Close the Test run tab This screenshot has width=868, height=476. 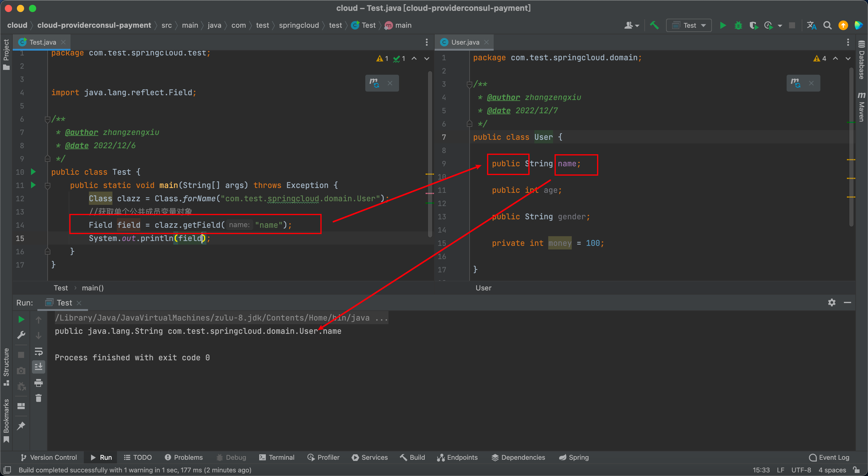[x=79, y=303]
